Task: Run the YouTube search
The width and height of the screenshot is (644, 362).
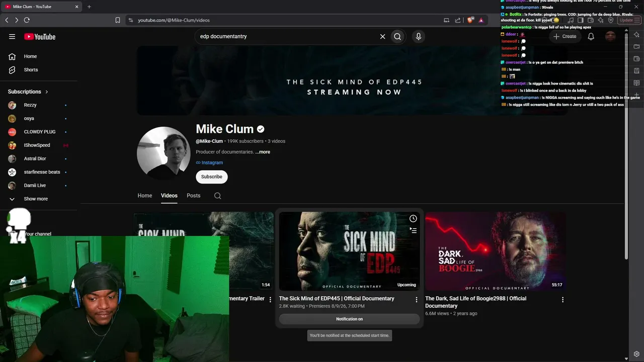Action: [397, 36]
